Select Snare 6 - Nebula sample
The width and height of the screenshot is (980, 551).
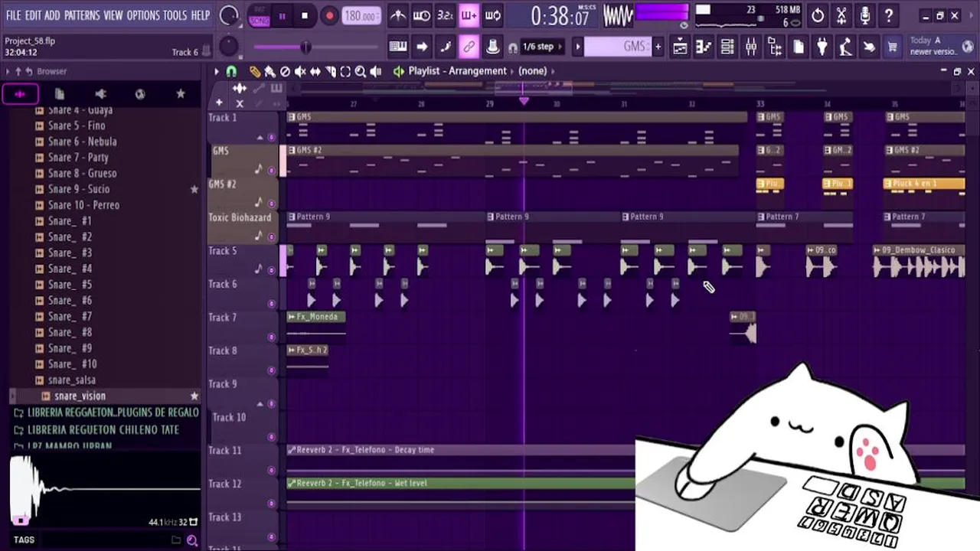click(82, 142)
